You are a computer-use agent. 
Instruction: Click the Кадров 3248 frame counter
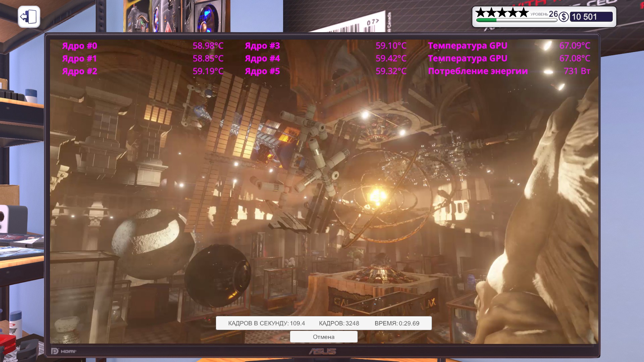(339, 323)
